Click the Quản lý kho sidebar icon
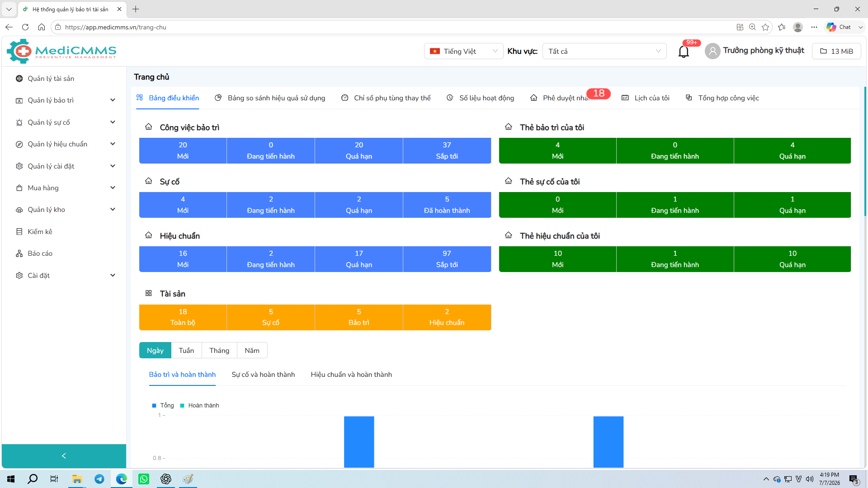Image resolution: width=868 pixels, height=488 pixels. point(19,210)
